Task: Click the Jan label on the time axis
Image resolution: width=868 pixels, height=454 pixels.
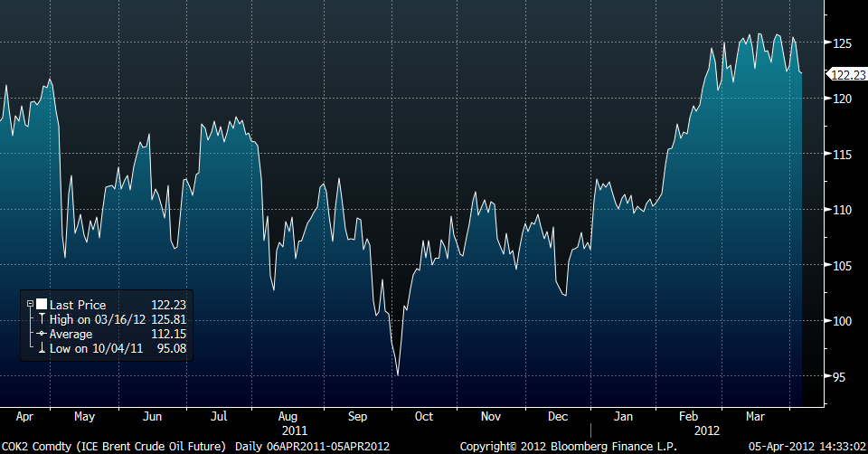Action: click(x=624, y=417)
